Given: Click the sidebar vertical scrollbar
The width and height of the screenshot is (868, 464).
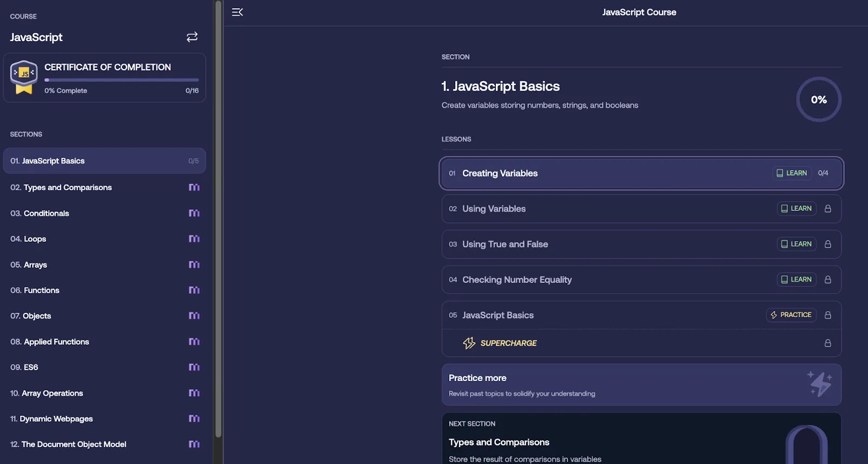Looking at the screenshot, I should 218,219.
